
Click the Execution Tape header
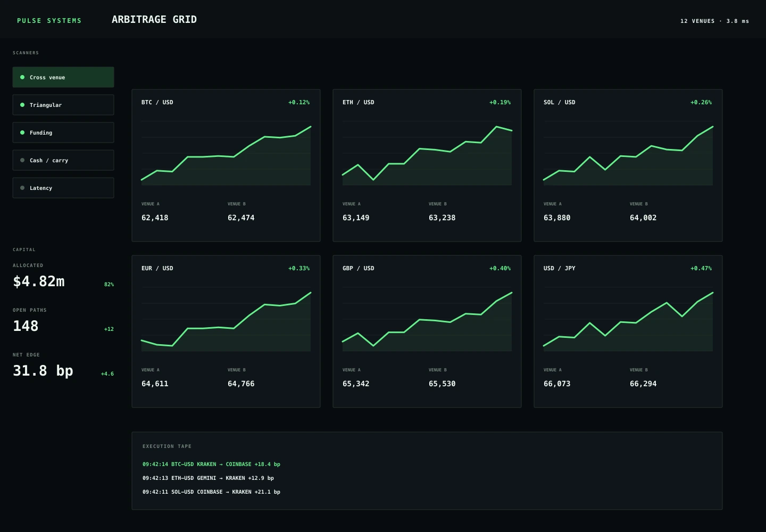click(167, 446)
